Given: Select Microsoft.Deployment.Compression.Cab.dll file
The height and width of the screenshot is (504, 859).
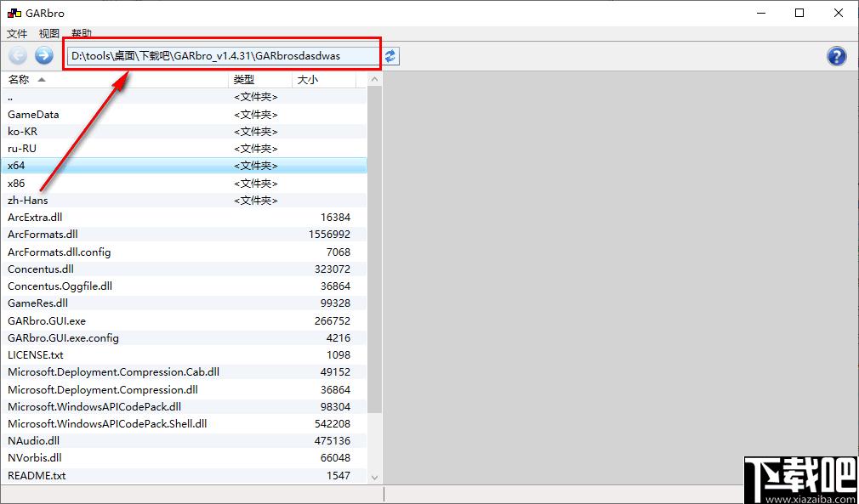Looking at the screenshot, I should click(183, 372).
